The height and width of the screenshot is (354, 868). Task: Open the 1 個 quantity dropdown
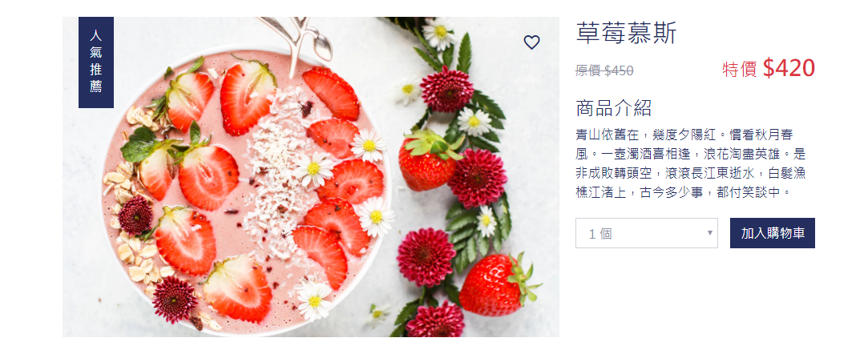[x=647, y=233]
